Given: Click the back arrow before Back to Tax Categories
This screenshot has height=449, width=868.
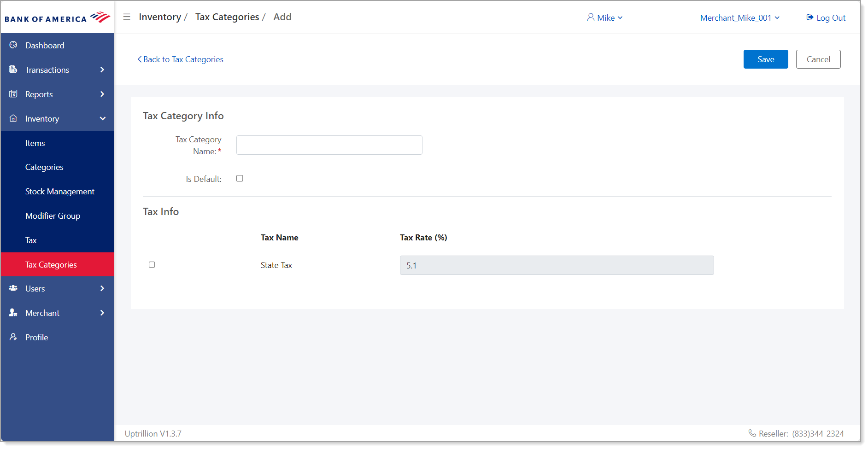Looking at the screenshot, I should point(140,59).
